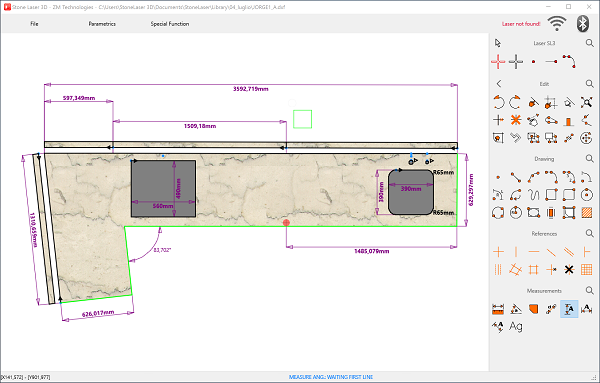Select the spline curve drawing tool
The image size is (600, 383).
[x=533, y=195]
